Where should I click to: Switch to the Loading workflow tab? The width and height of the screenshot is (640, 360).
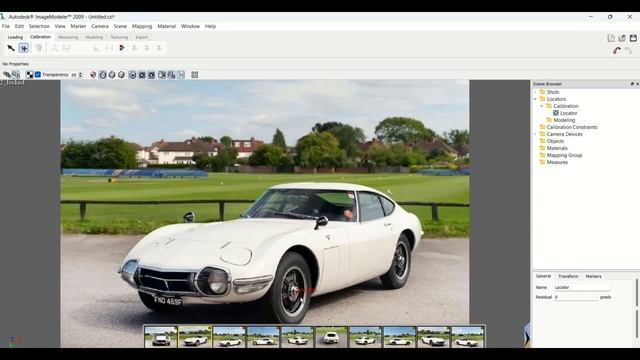(x=15, y=37)
